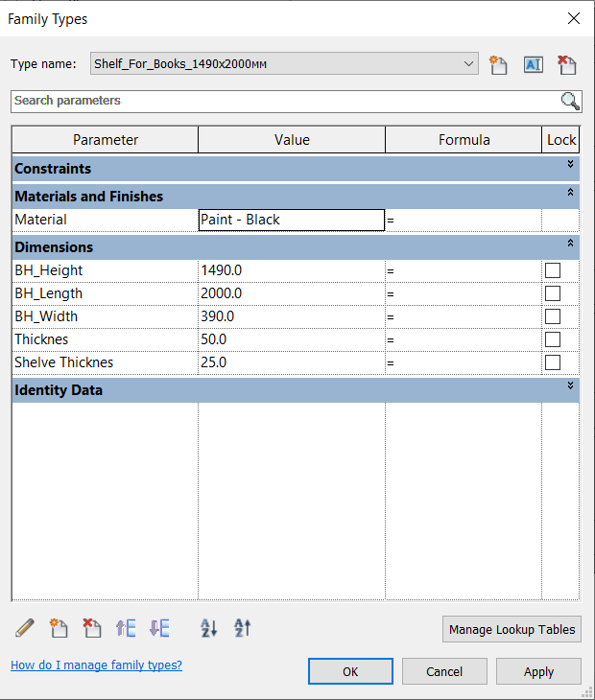This screenshot has height=700, width=595.
Task: Click the Search parameters input field
Action: [283, 101]
